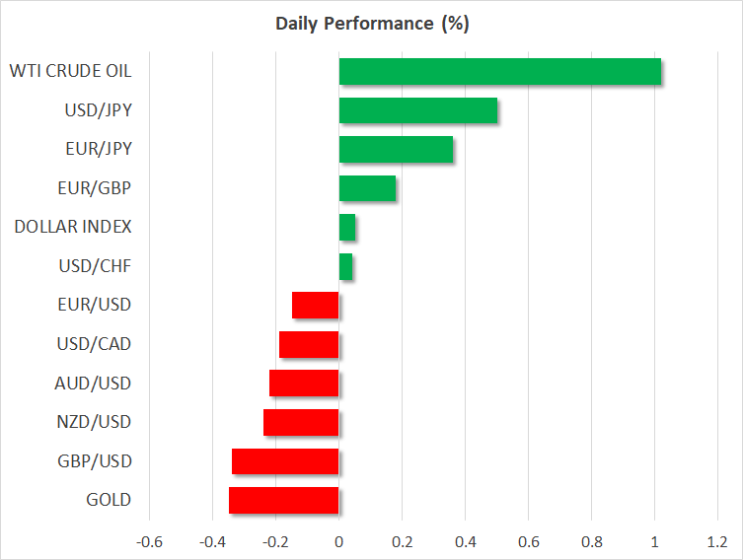Screen dimensions: 743x560
Task: Select the USD/CHF green bar
Action: tap(345, 266)
